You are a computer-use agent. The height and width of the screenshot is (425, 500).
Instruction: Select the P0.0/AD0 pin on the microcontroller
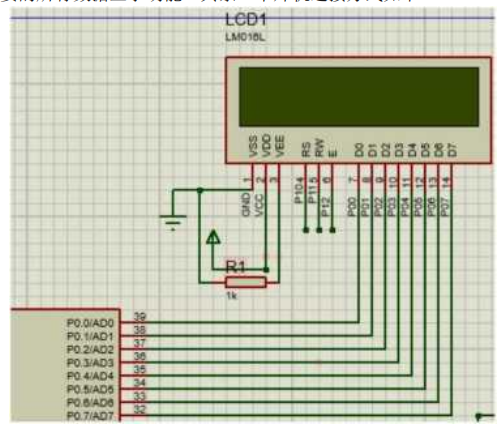pyautogui.click(x=90, y=323)
